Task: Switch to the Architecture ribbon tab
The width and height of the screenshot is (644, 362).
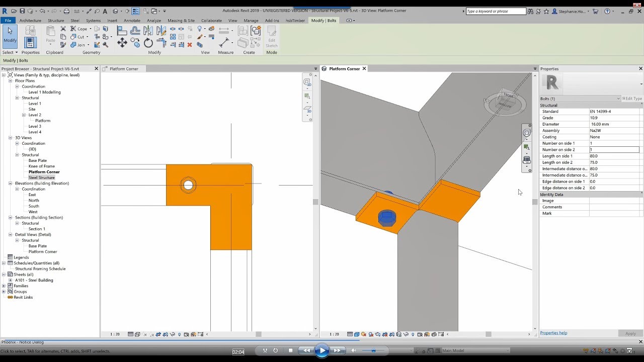Action: 30,21
